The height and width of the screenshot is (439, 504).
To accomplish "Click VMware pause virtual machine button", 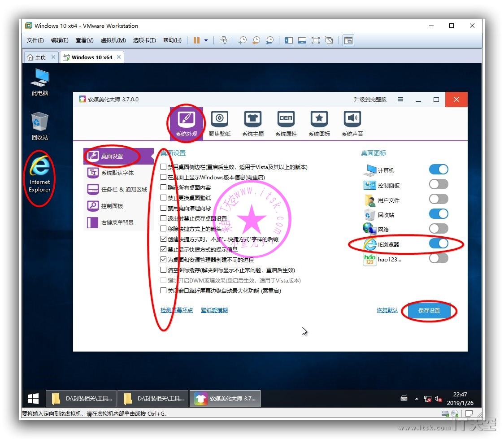I will [x=196, y=40].
